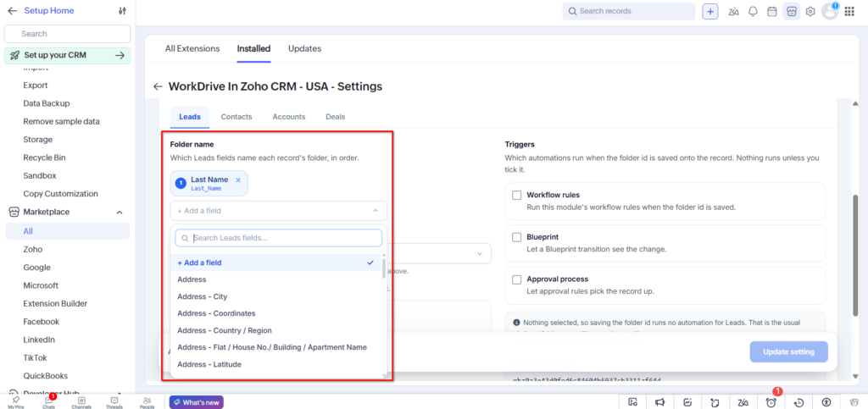Open notifications bell icon

point(753,12)
